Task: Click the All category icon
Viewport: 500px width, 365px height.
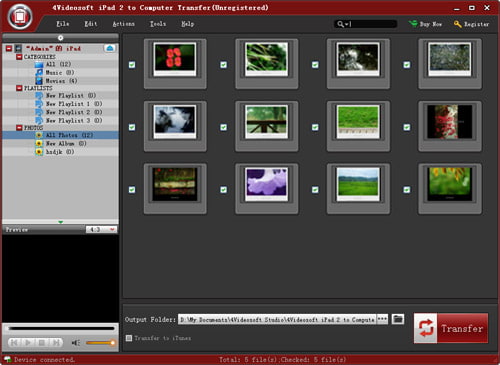Action: click(x=39, y=64)
